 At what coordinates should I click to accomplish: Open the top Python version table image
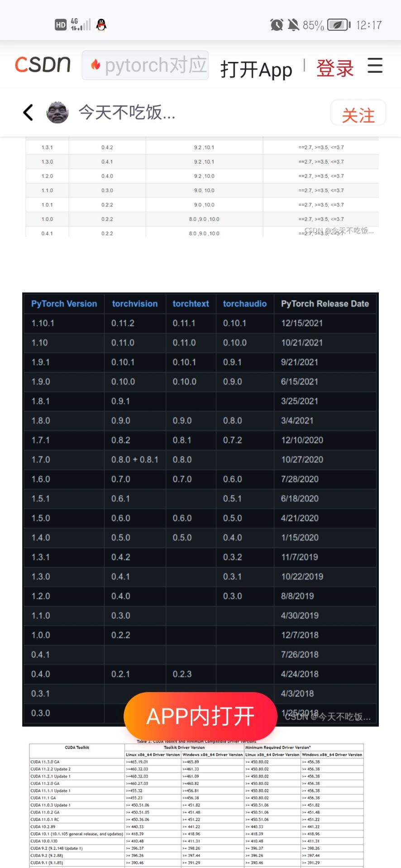tap(202, 187)
